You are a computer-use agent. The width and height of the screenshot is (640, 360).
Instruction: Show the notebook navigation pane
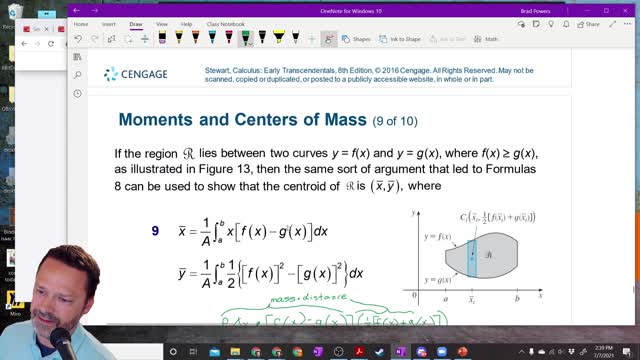[77, 57]
